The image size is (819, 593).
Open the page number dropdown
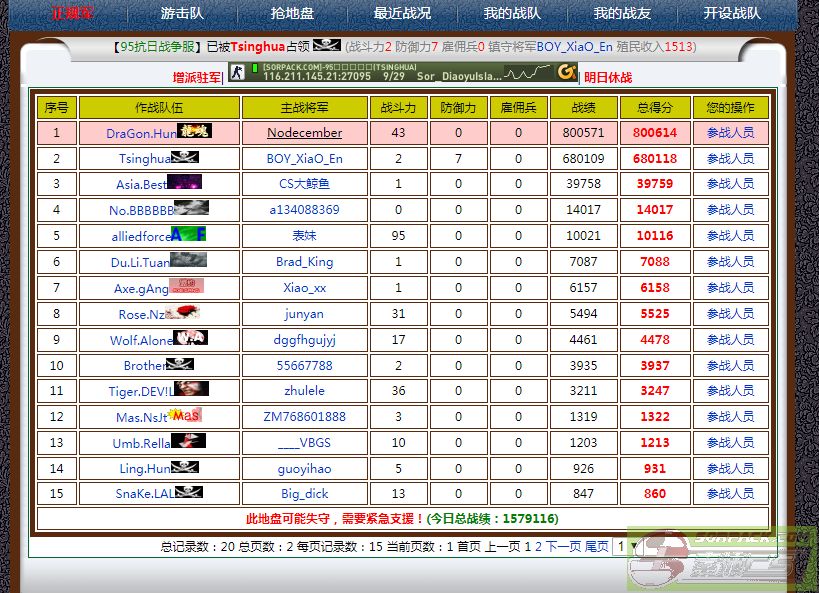pos(625,547)
